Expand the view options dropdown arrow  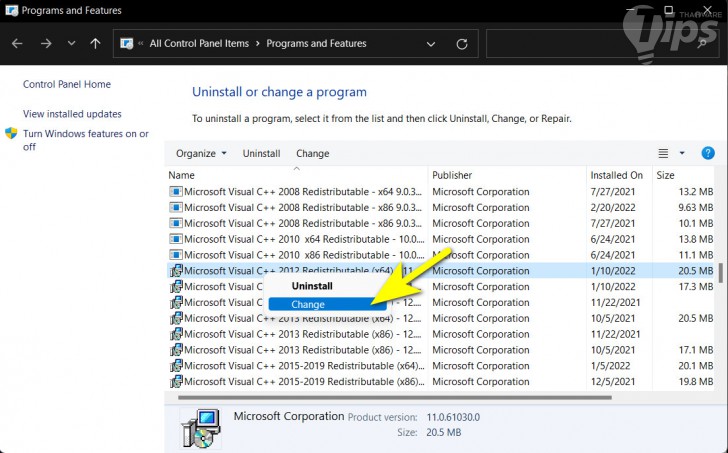point(682,153)
